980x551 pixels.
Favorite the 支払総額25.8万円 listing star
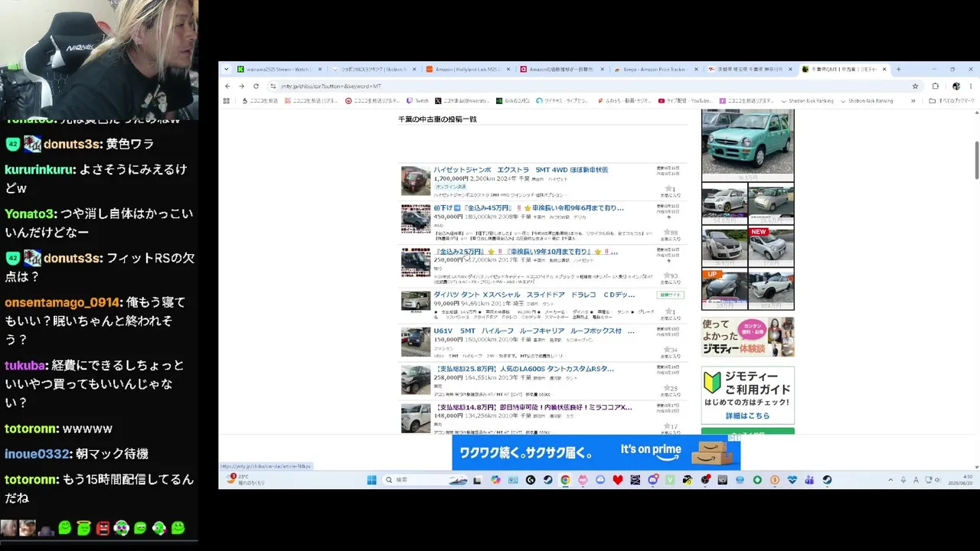pos(667,388)
